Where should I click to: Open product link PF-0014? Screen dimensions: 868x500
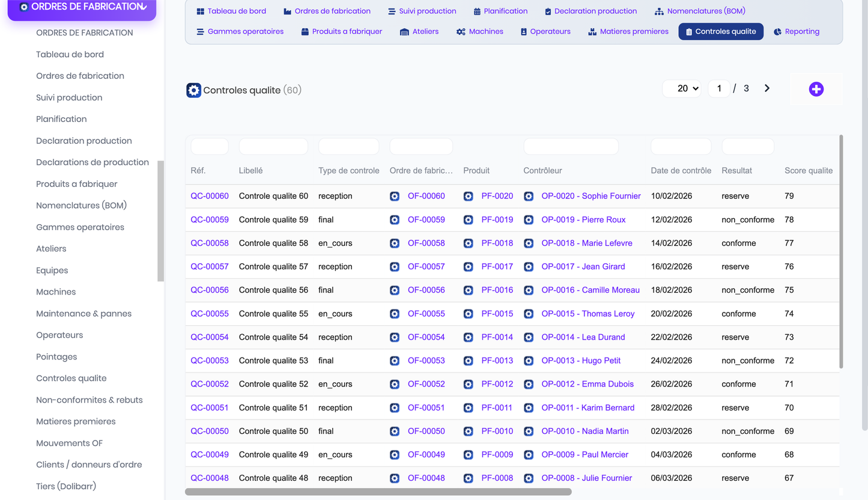coord(497,337)
